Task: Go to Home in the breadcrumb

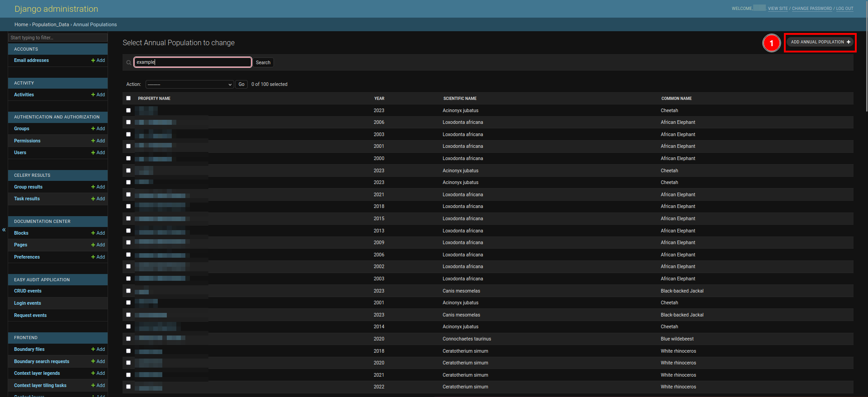Action: 21,24
